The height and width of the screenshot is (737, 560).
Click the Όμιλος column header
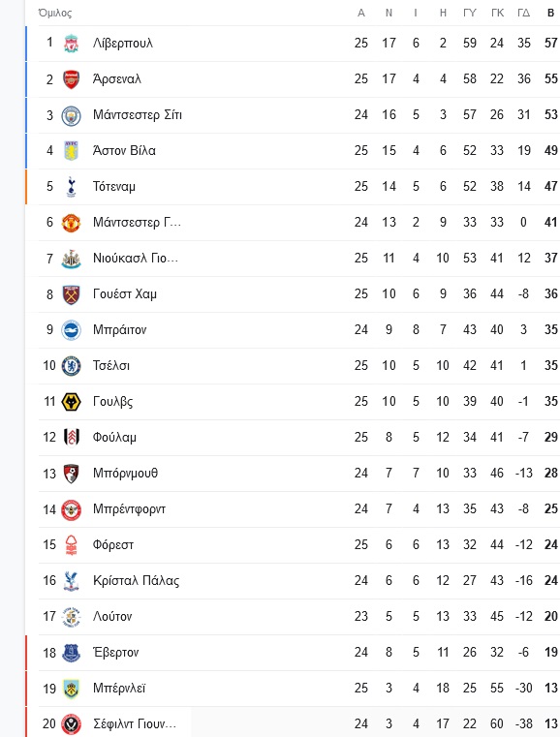click(x=55, y=14)
